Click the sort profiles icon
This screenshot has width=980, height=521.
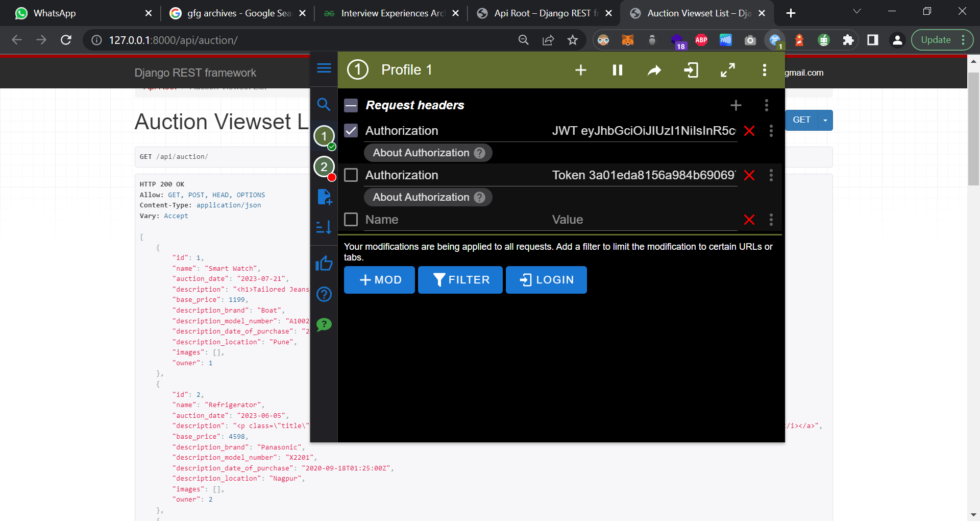pyautogui.click(x=324, y=227)
